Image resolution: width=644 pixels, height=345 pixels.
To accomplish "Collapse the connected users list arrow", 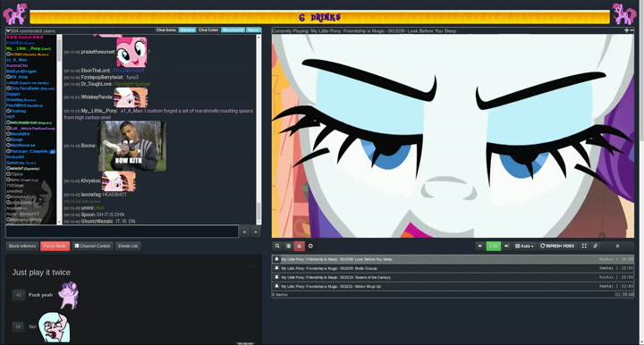I will point(8,30).
